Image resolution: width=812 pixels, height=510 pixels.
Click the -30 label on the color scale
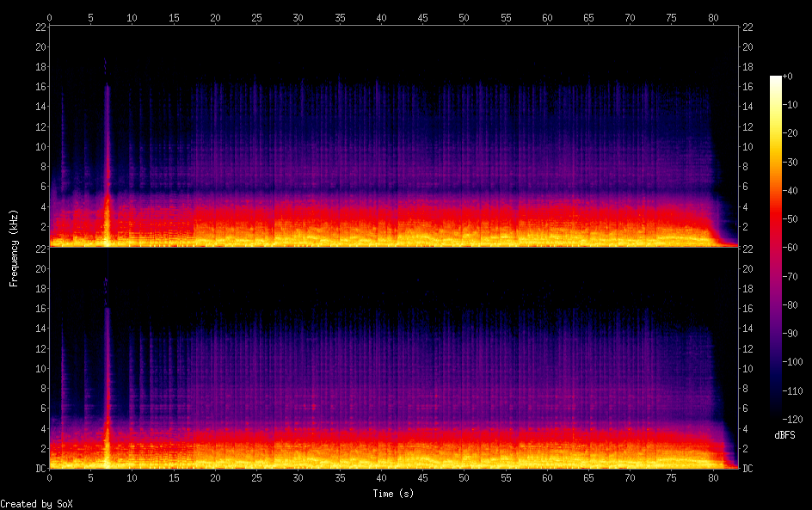coord(794,163)
